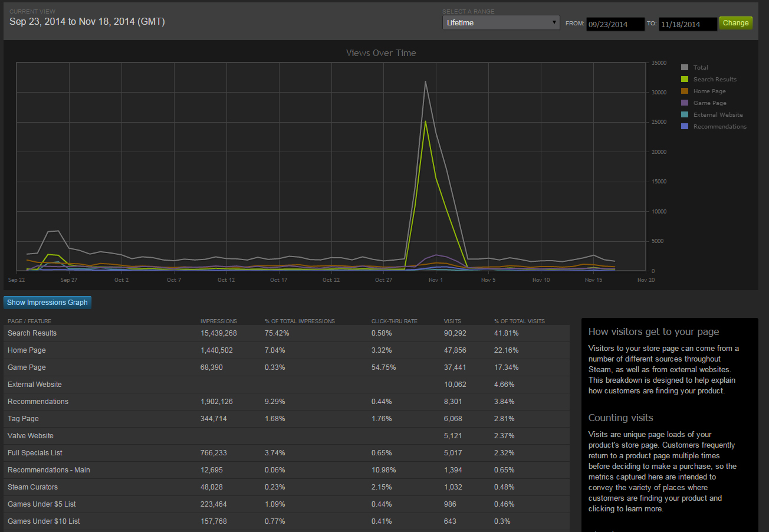Viewport: 769px width, 532px height.
Task: Select Full Specials List row name
Action: (35, 453)
